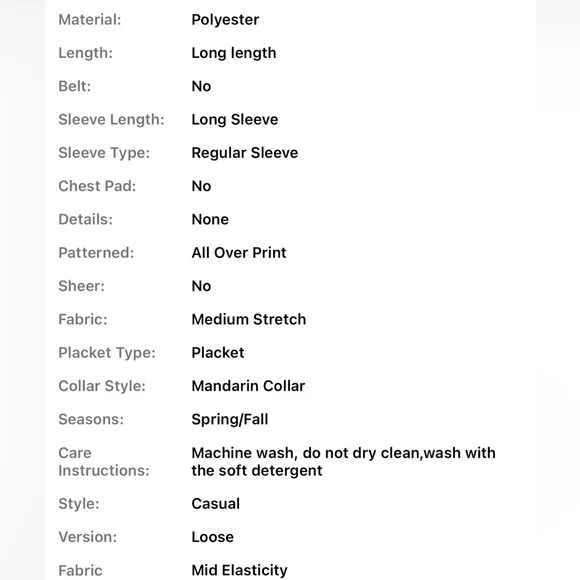Select the All Over Print value

click(x=239, y=253)
